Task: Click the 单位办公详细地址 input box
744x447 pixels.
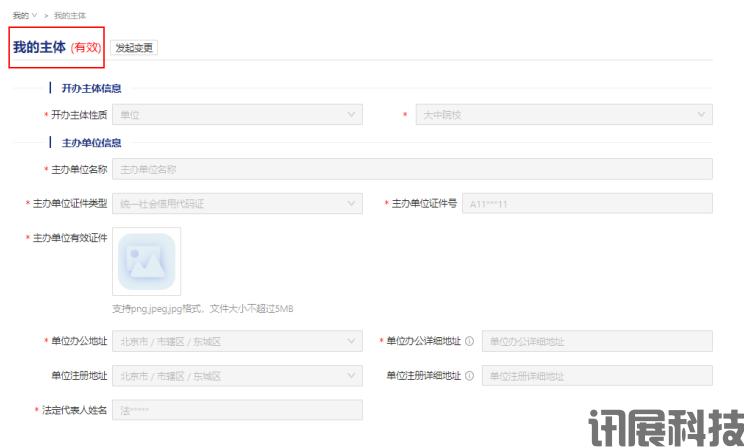Action: pos(597,341)
